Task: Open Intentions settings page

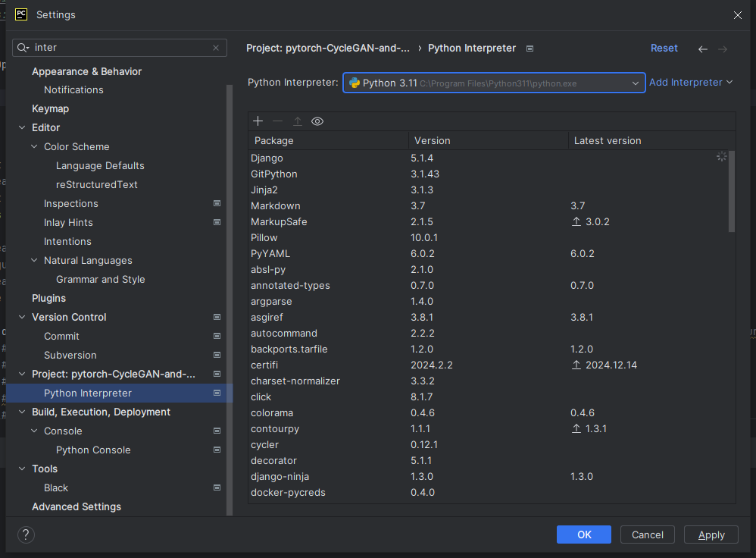Action: click(67, 241)
